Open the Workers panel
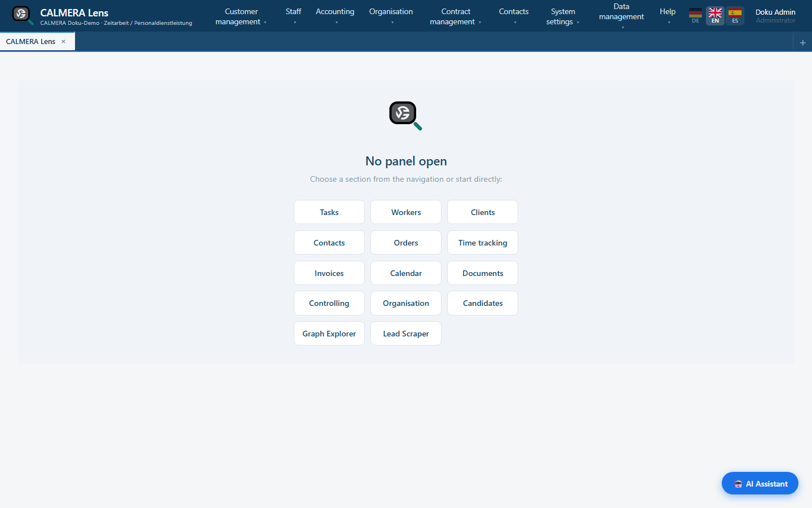 406,212
